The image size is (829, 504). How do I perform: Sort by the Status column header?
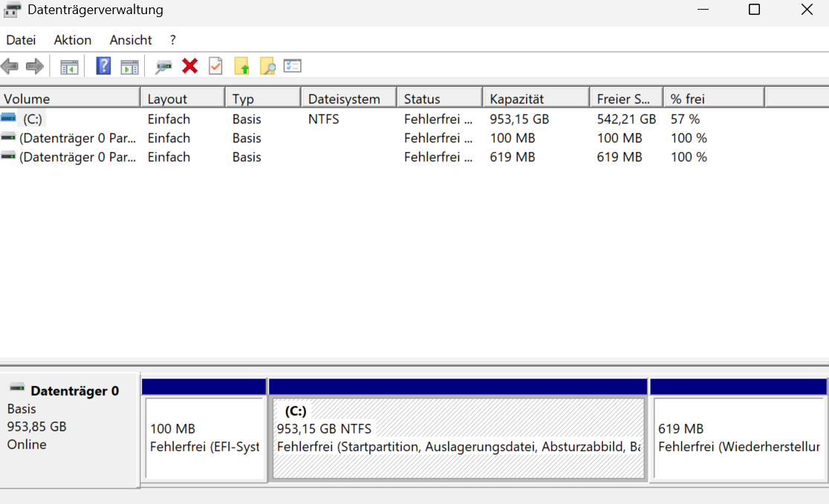[440, 98]
